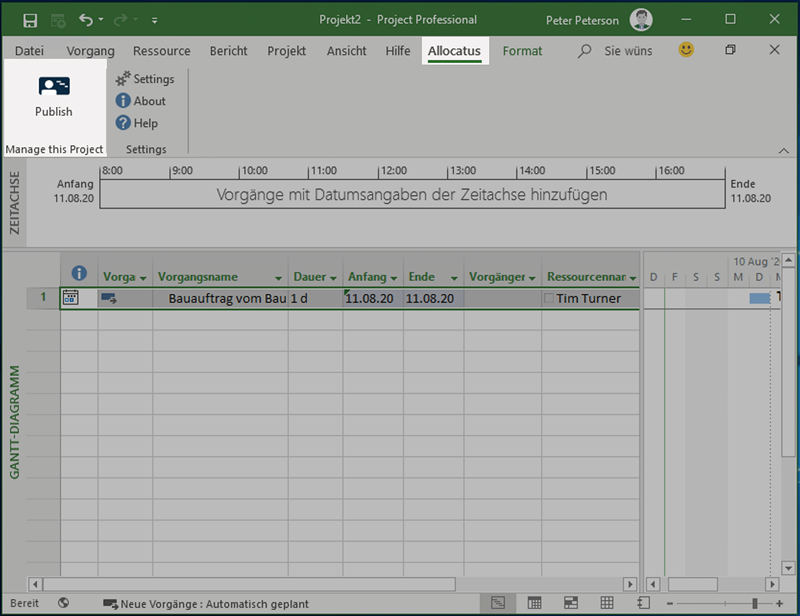Click the zoom out minus button
Screen dimensions: 800x616
coord(670,604)
